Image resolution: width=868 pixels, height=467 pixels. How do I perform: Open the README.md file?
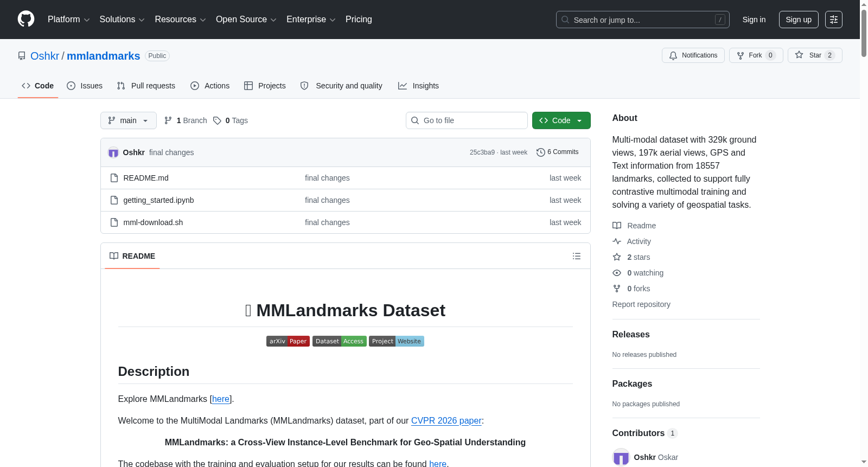pyautogui.click(x=146, y=178)
